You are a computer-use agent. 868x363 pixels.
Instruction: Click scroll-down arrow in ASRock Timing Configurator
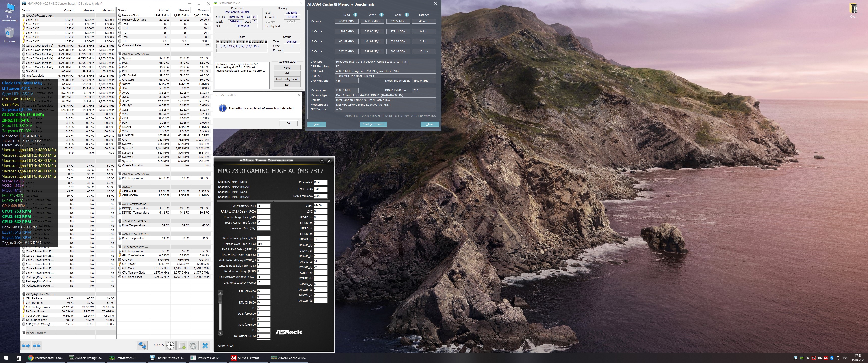point(220,333)
